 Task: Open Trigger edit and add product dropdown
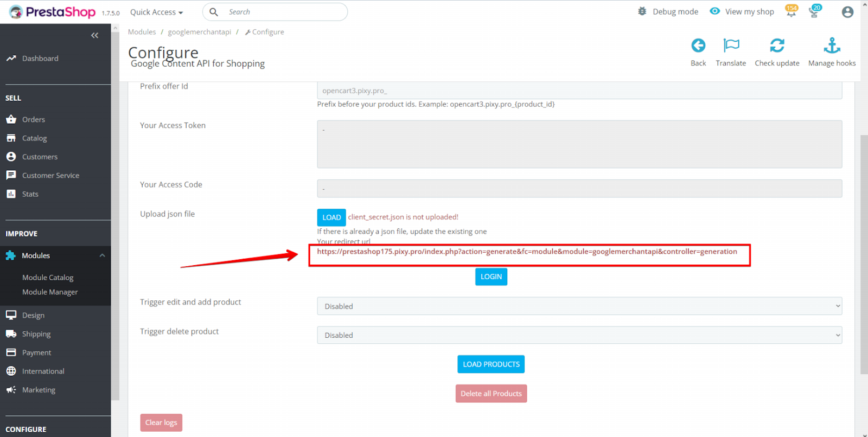point(579,306)
